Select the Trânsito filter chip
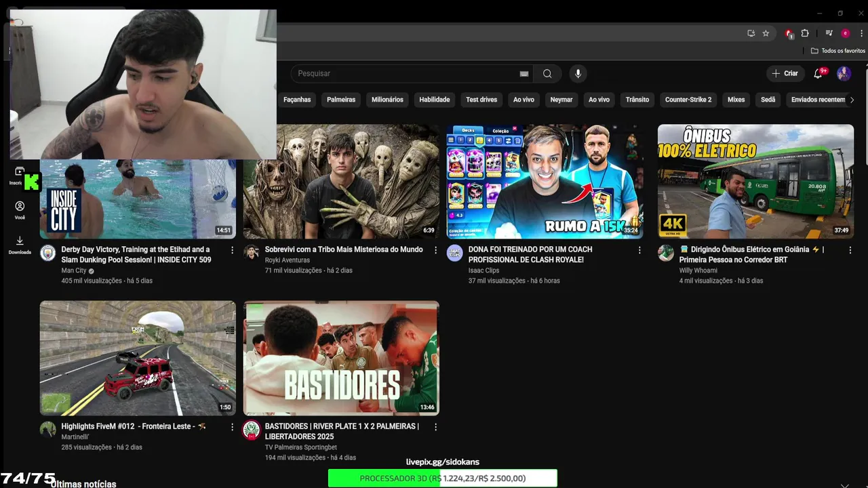The width and height of the screenshot is (868, 488). [x=637, y=100]
